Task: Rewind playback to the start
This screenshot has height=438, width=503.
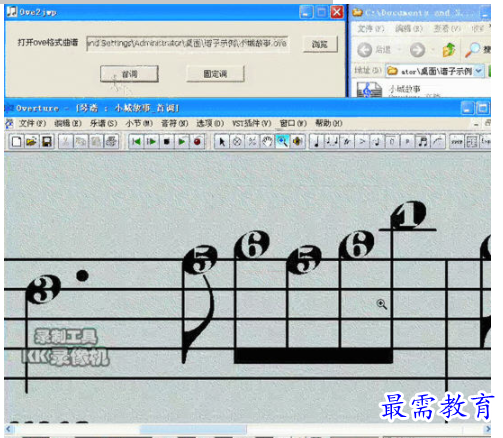Action: (136, 142)
